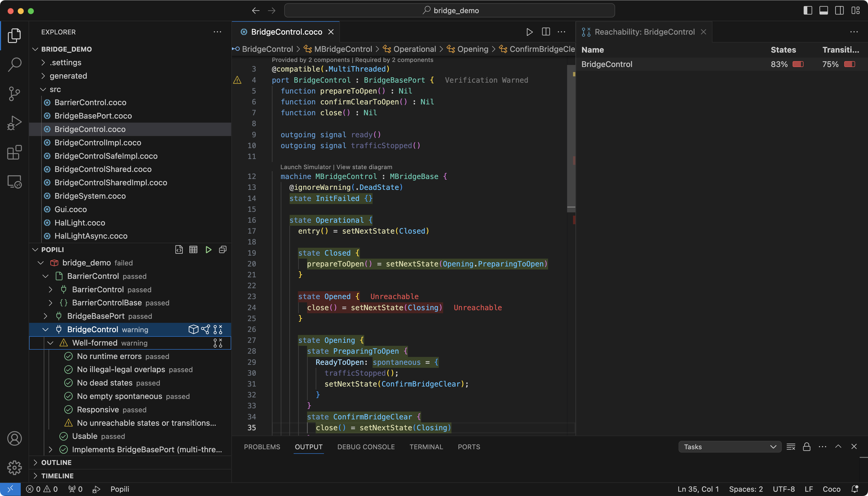Collapse the src folder
Viewport: 868px width, 496px height.
(x=43, y=89)
